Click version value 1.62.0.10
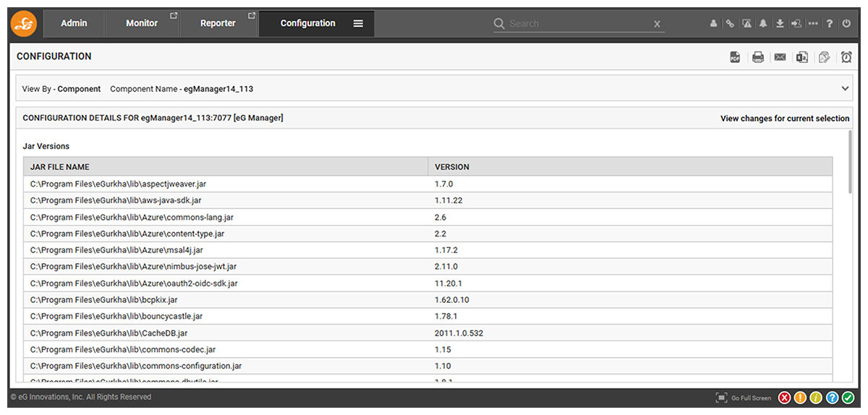868x415 pixels. click(452, 300)
